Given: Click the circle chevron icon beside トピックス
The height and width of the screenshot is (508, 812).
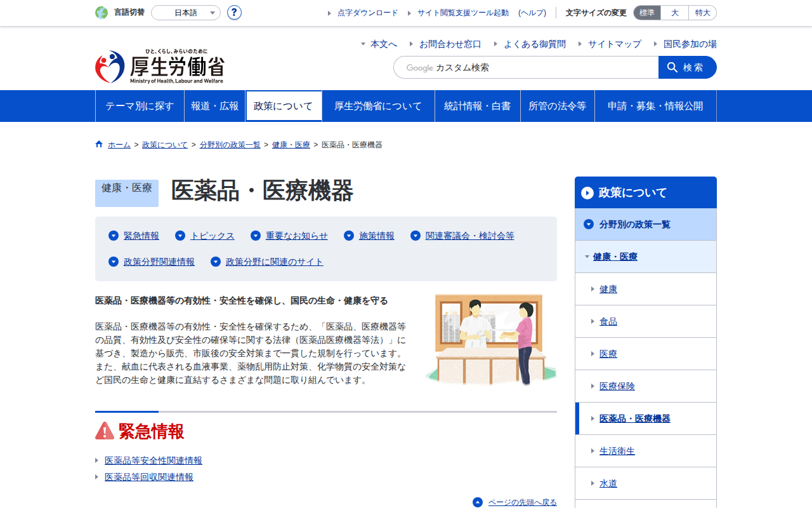Looking at the screenshot, I should 180,236.
